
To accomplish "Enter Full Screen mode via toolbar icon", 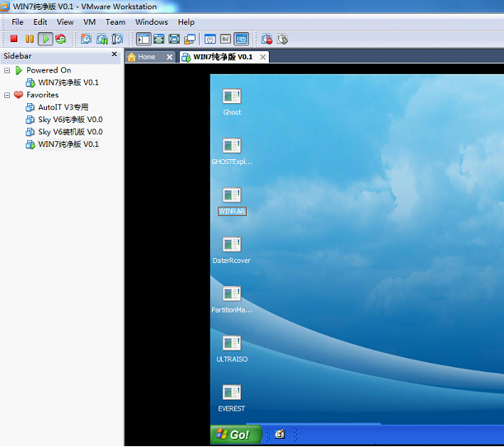I will click(174, 39).
